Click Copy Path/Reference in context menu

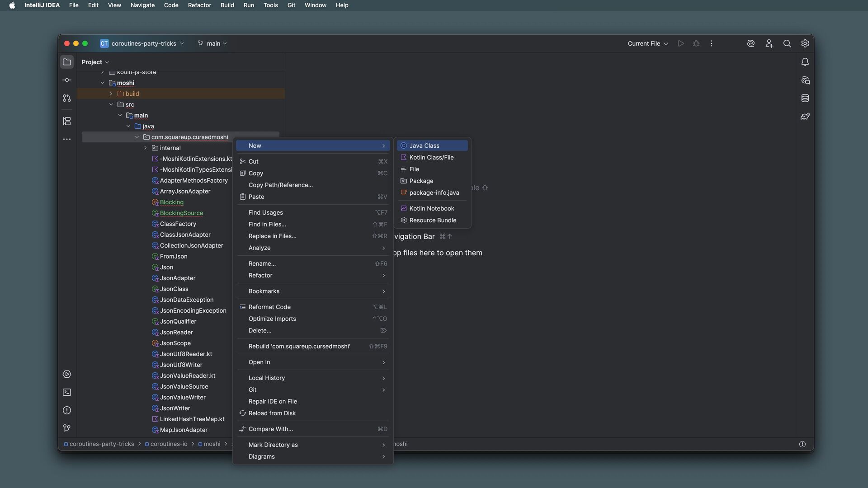coord(313,185)
